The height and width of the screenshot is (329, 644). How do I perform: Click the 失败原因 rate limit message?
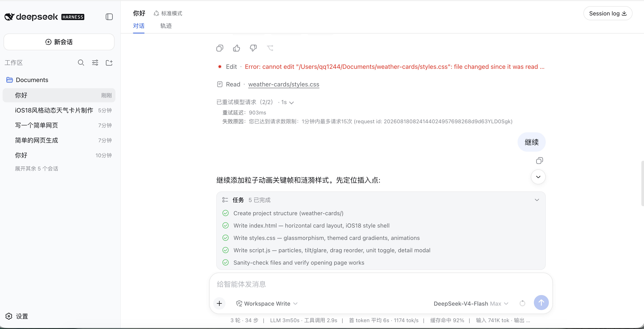(x=368, y=122)
